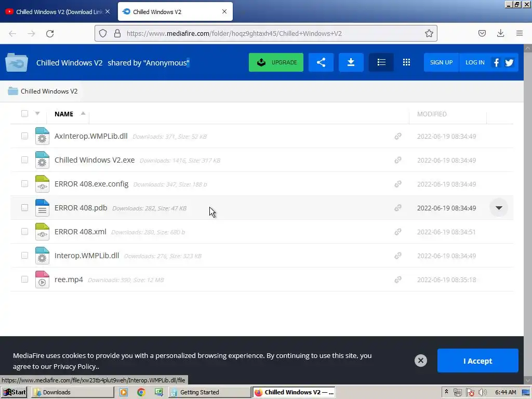Close the active MediaFire tab
532x399 pixels.
coord(224,11)
